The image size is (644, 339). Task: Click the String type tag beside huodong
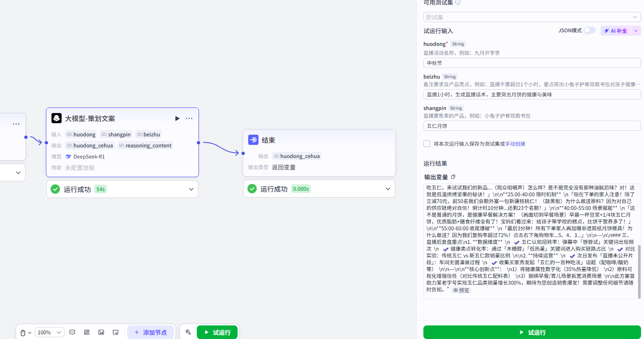pos(458,44)
